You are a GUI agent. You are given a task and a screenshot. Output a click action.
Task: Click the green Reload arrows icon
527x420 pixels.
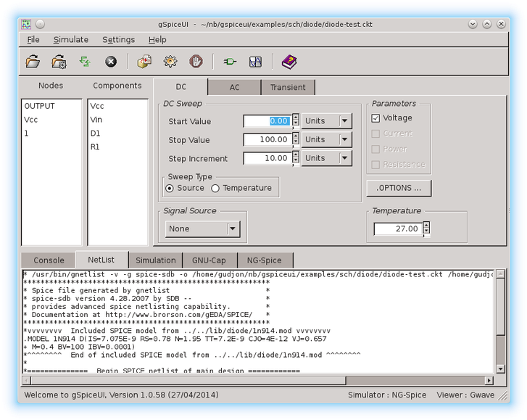85,62
